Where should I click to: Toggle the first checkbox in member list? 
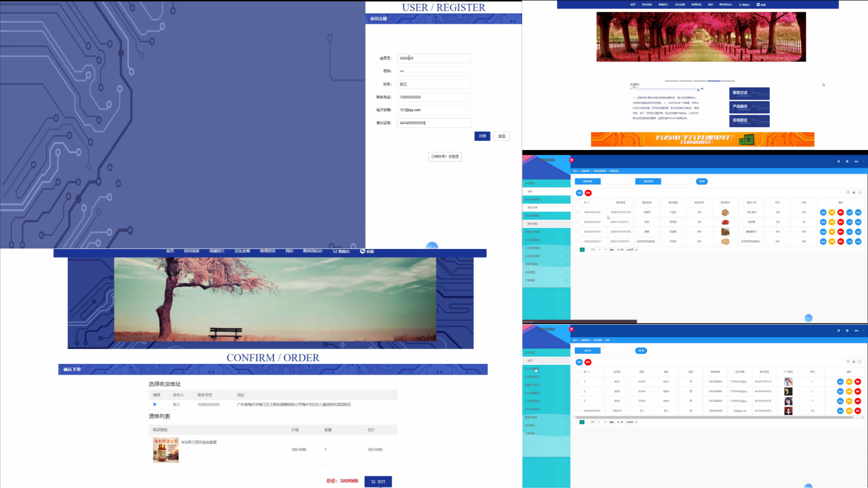tap(577, 381)
